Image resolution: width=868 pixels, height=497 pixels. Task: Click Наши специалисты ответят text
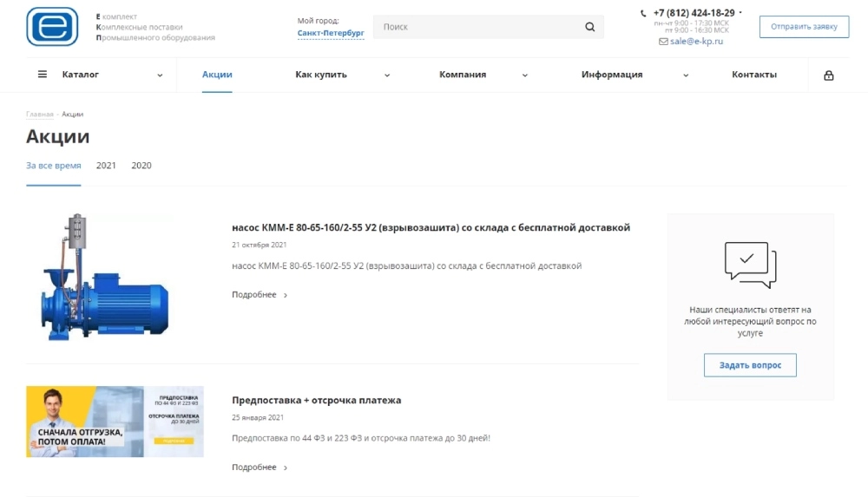[750, 321]
